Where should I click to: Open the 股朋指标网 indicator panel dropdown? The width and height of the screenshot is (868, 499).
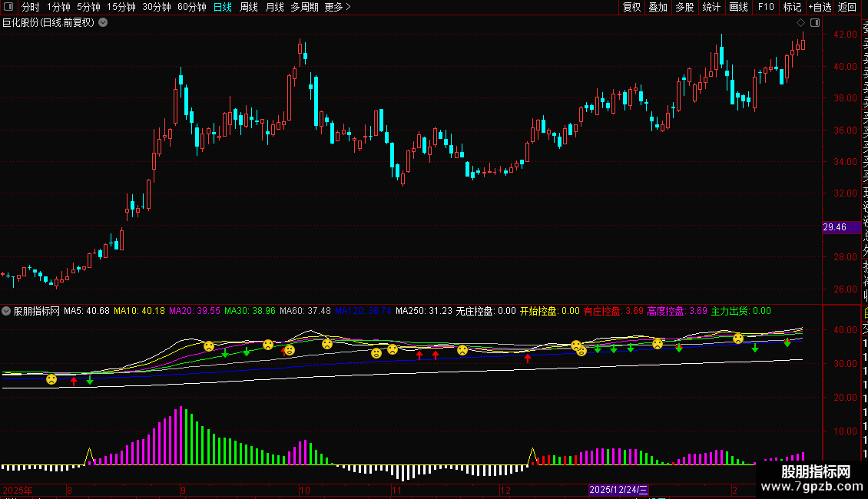pyautogui.click(x=7, y=312)
